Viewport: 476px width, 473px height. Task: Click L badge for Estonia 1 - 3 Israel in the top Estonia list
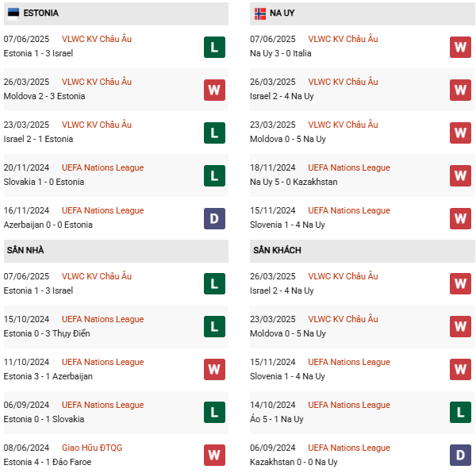pos(214,47)
